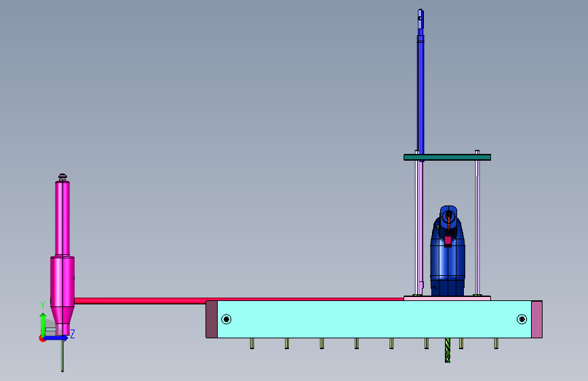Select the dark mauve left end cap
This screenshot has height=381, width=588.
212,319
